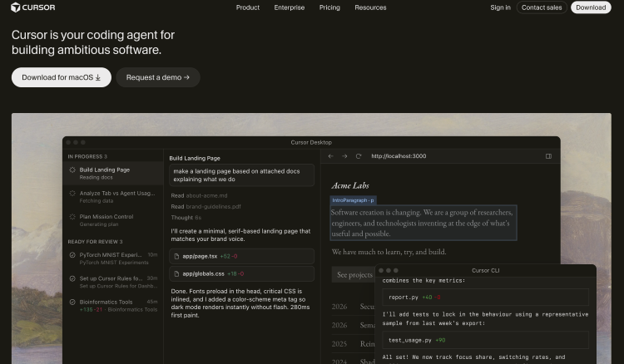The width and height of the screenshot is (624, 364).
Task: Click the report.py file in Cursor CLI
Action: point(485,298)
